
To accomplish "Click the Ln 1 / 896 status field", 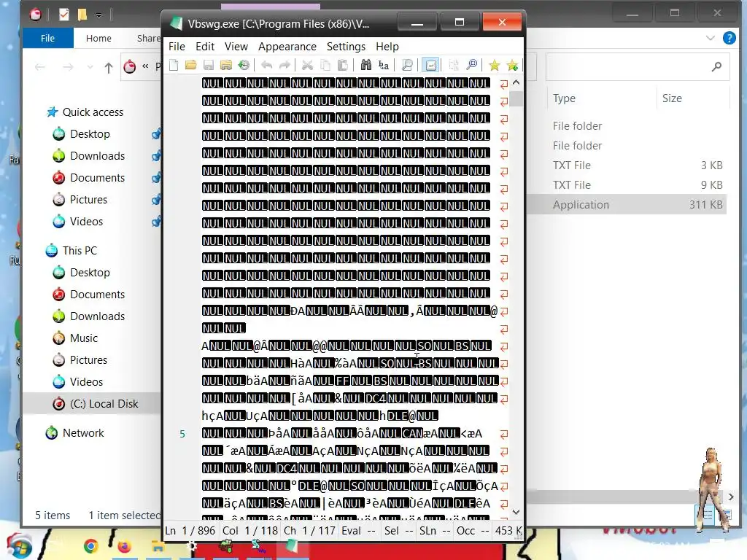I will click(192, 531).
